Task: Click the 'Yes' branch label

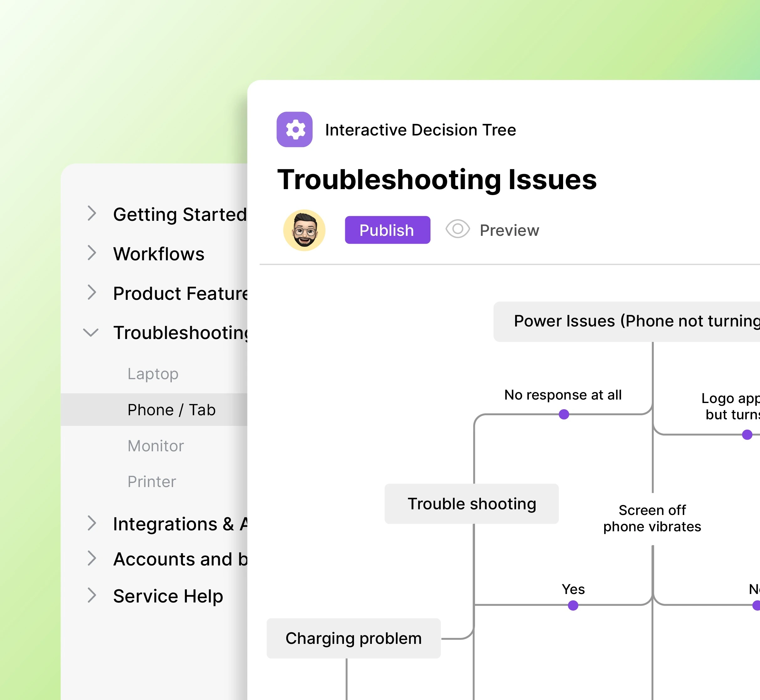Action: point(573,589)
